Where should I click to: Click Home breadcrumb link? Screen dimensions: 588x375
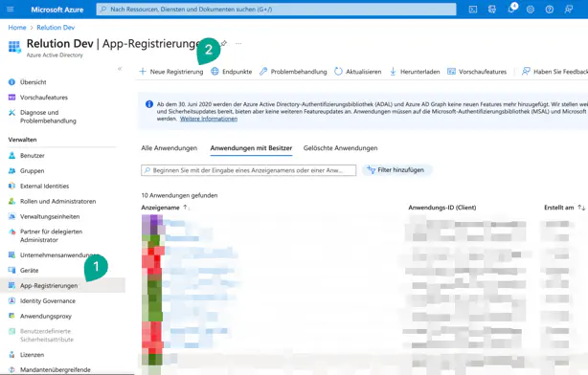[17, 28]
